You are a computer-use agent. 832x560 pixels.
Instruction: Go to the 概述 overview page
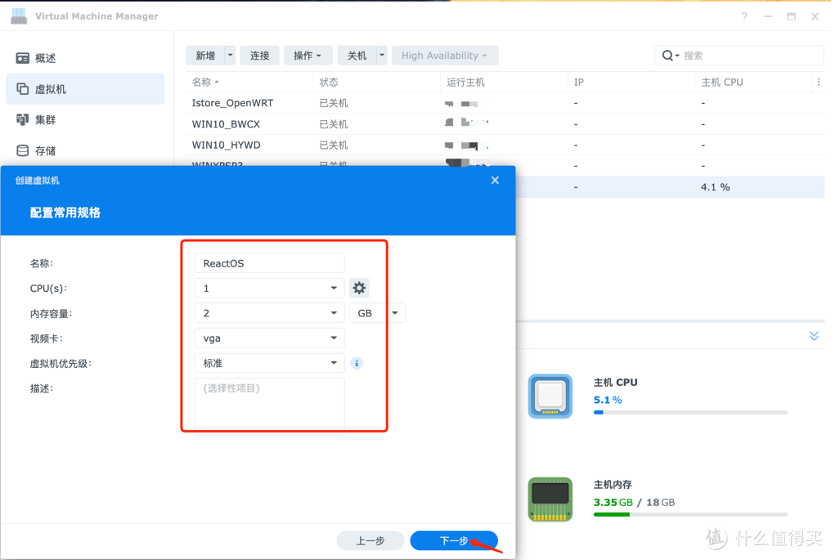[45, 58]
